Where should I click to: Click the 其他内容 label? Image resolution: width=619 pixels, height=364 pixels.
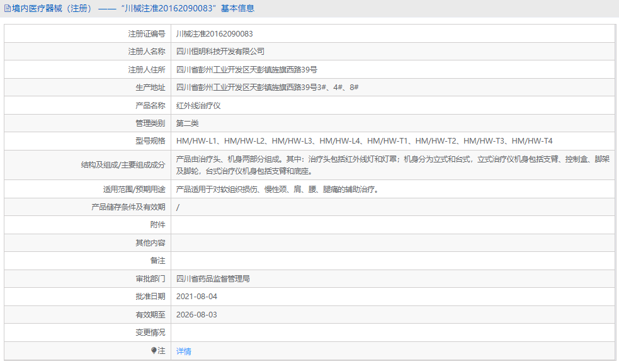[150, 243]
